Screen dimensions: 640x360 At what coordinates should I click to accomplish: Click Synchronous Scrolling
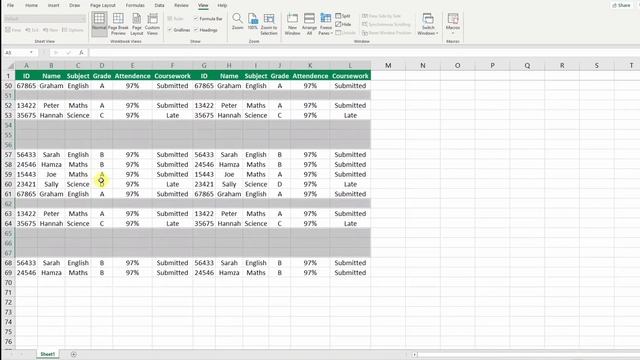(386, 24)
